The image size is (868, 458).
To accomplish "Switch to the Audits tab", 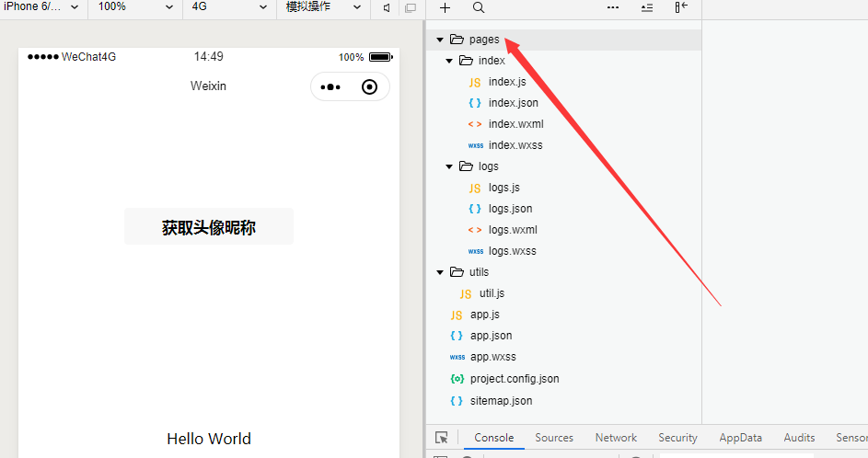I will point(799,438).
